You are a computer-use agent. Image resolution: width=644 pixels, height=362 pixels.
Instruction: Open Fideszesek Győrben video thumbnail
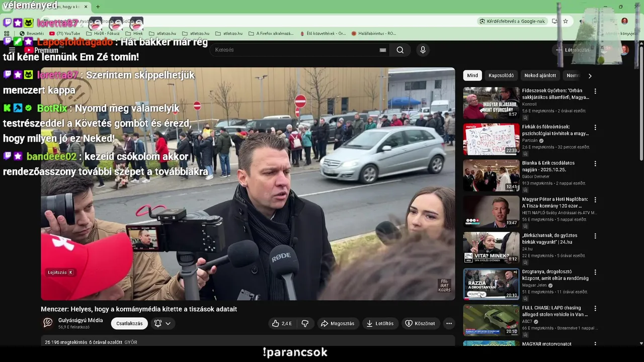[491, 103]
